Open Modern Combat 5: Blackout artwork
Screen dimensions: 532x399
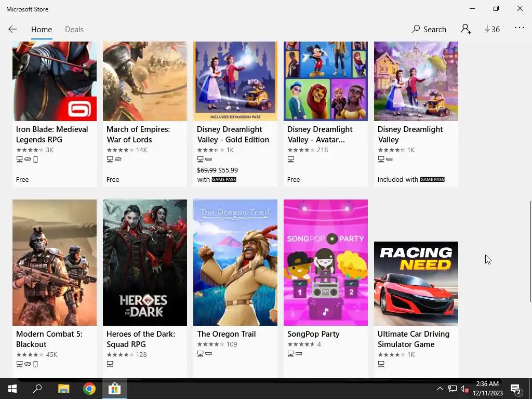pyautogui.click(x=55, y=262)
